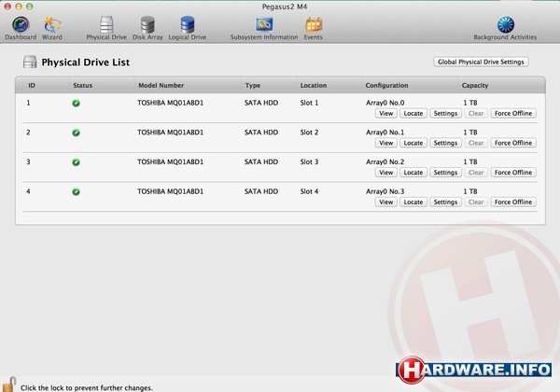
Task: Click the 'Slot 3' location cell
Action: click(309, 162)
